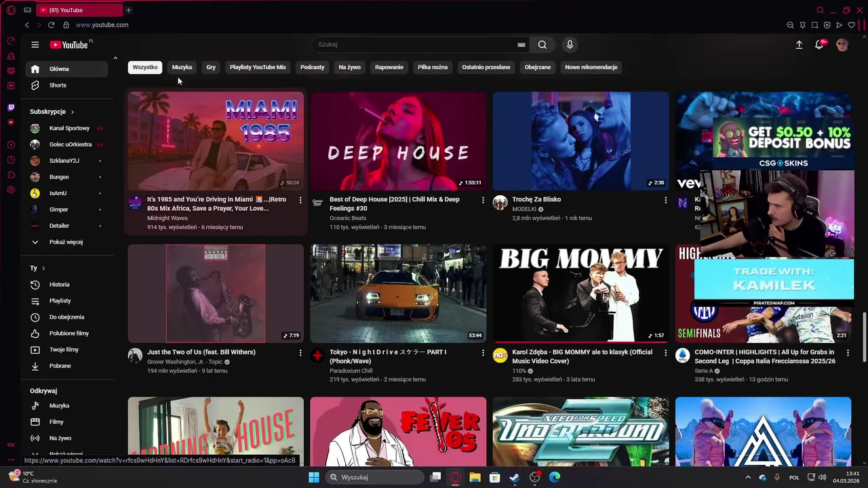
Task: Open the Tokyo NightDrive Lamborghini thumbnail
Action: [x=398, y=293]
